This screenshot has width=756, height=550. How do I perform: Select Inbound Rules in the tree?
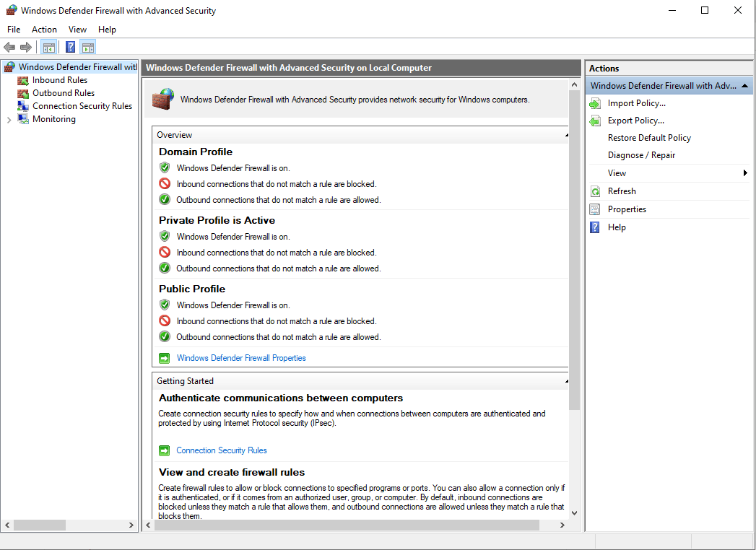click(60, 80)
